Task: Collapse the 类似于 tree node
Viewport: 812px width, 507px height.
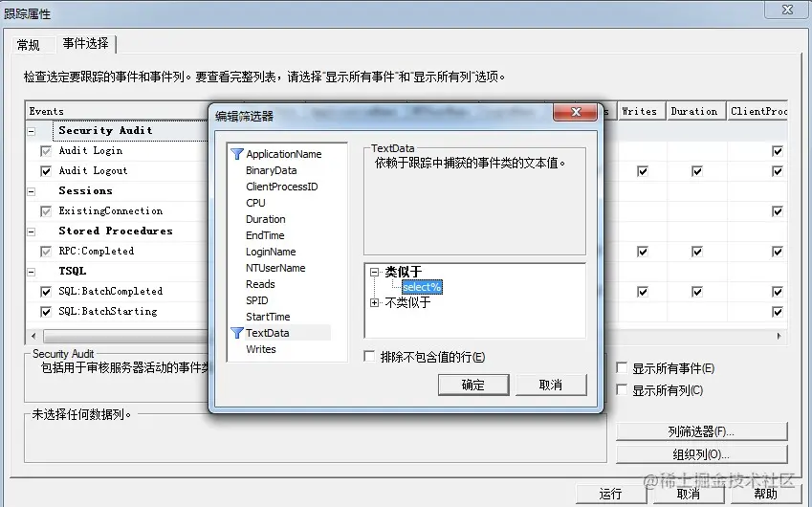Action: 374,272
